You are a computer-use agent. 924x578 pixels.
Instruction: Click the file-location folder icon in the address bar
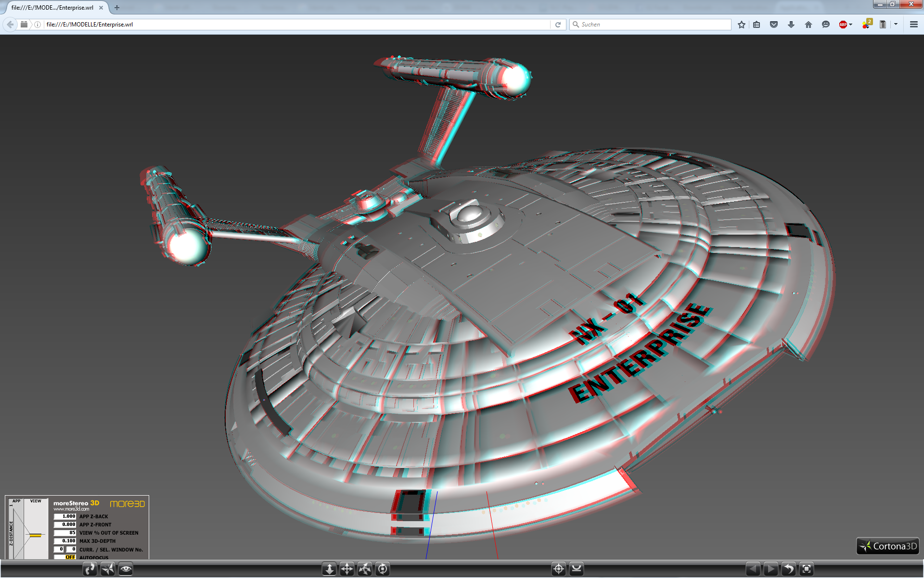point(24,25)
